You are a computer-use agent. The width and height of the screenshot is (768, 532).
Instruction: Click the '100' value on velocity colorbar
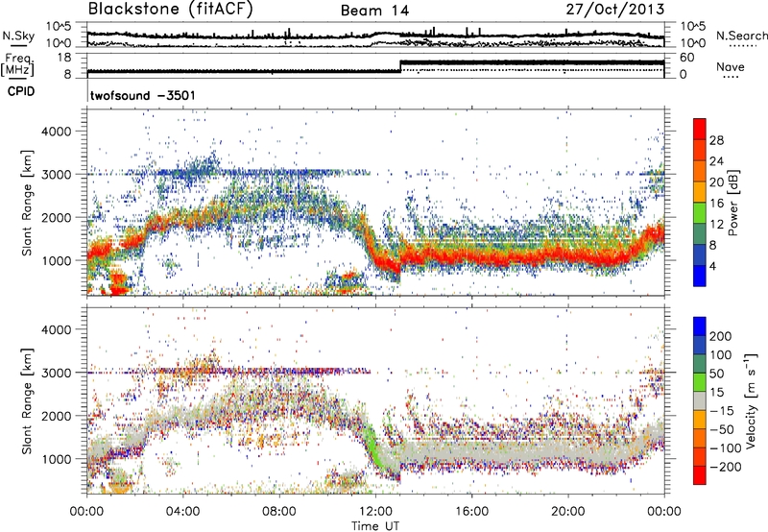click(x=721, y=354)
